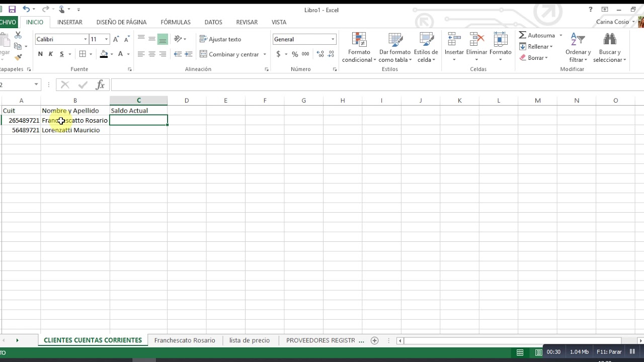Click Ajustar texto

click(x=220, y=39)
